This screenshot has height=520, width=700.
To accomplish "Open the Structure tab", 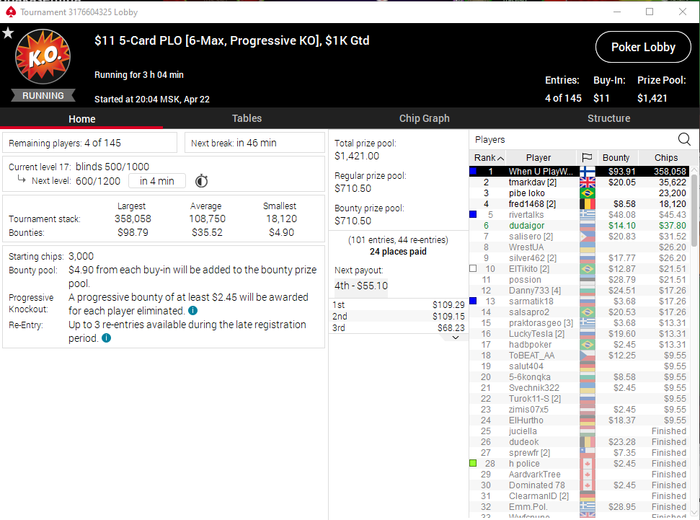I will tap(608, 118).
